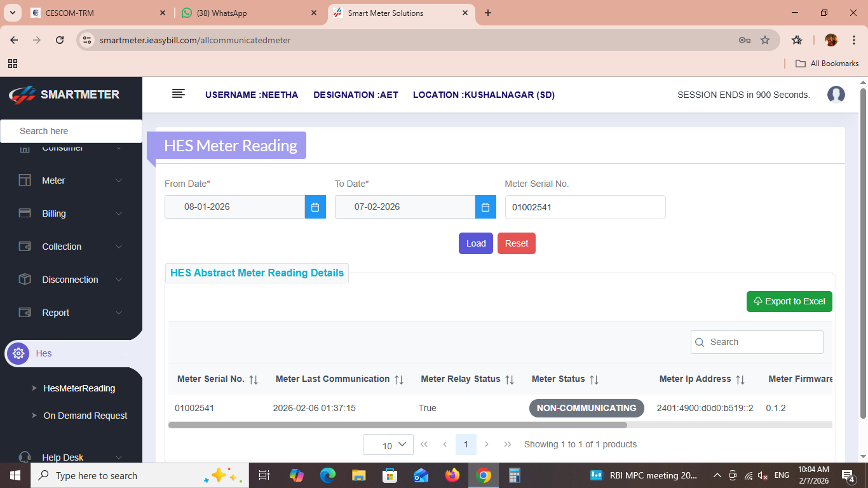
Task: Expand the Report menu chevron
Action: click(119, 313)
